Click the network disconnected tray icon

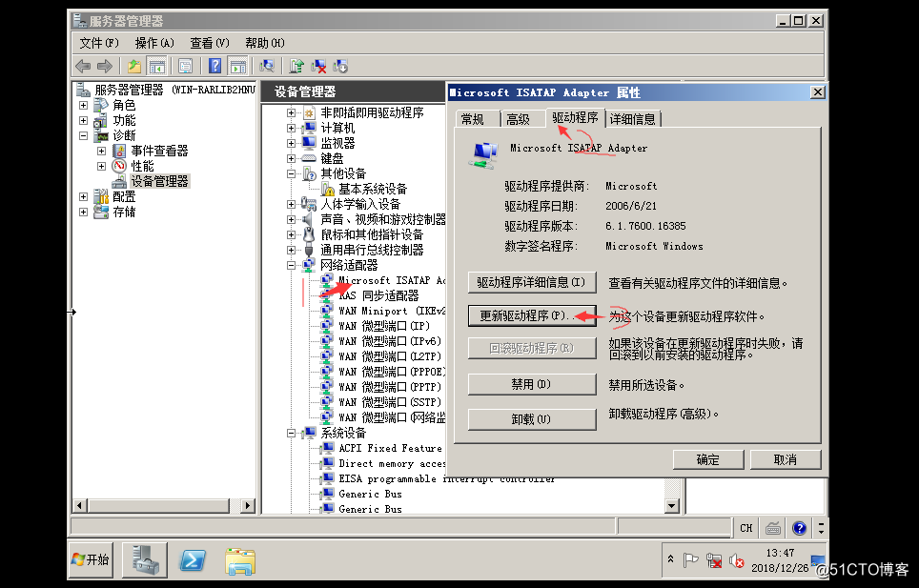click(714, 560)
